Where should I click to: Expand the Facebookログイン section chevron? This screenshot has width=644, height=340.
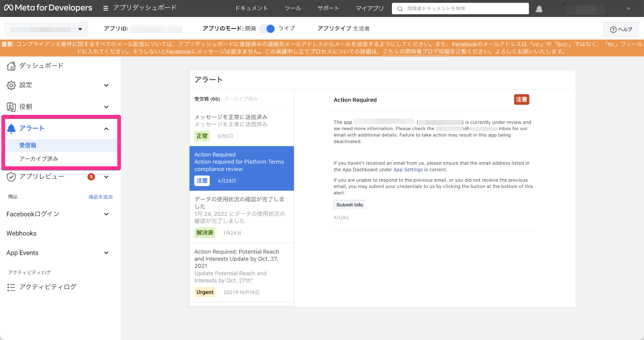coord(106,214)
